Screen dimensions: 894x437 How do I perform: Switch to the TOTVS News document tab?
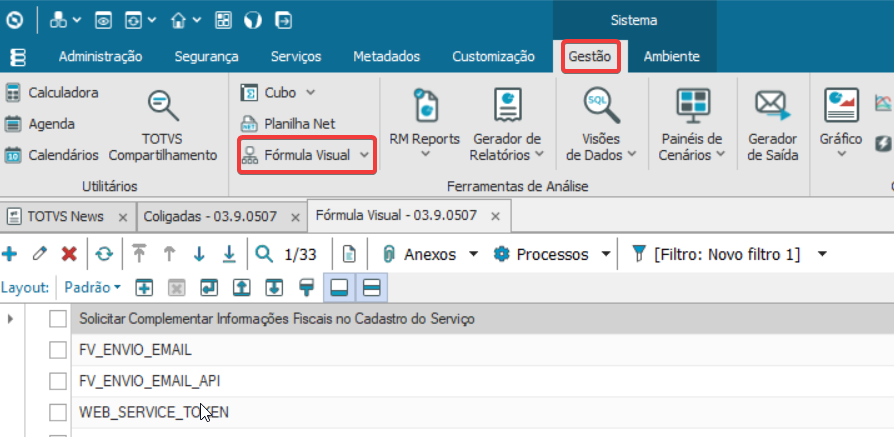click(66, 217)
